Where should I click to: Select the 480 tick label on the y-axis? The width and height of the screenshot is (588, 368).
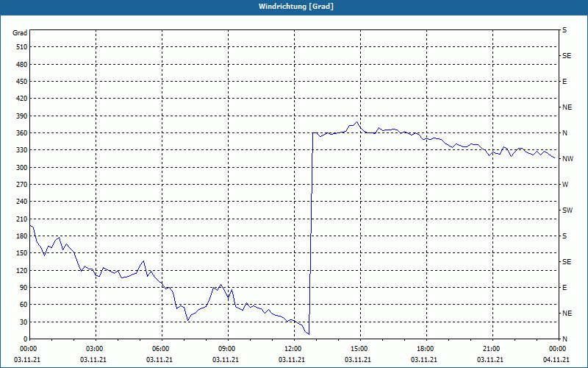[22, 65]
